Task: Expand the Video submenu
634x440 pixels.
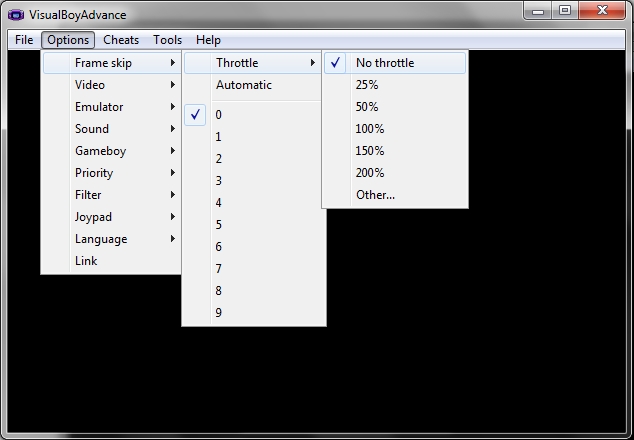Action: point(90,85)
